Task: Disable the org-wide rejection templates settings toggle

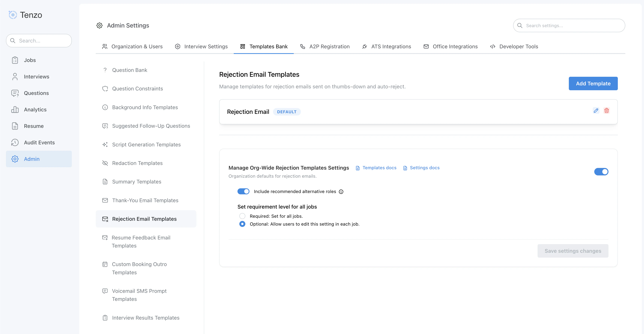Action: click(x=601, y=172)
